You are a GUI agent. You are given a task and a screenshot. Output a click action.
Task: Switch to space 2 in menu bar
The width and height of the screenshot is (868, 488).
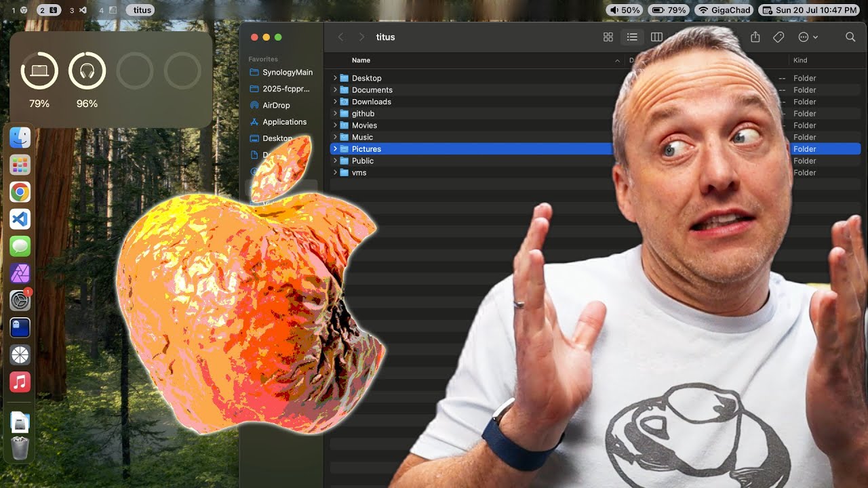tap(48, 10)
